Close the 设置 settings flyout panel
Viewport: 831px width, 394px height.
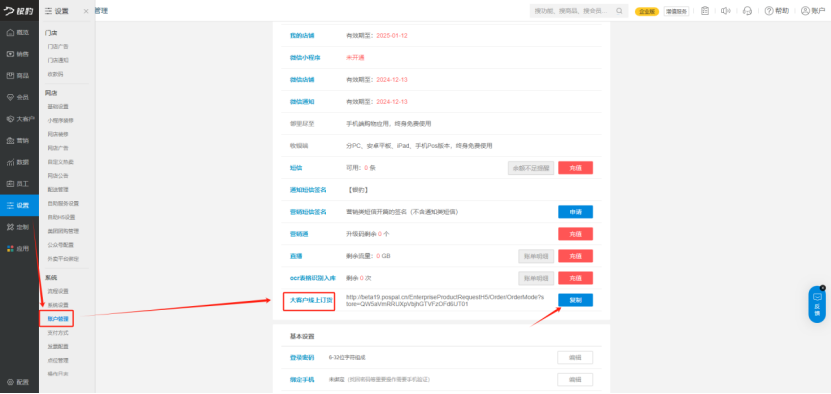point(86,11)
